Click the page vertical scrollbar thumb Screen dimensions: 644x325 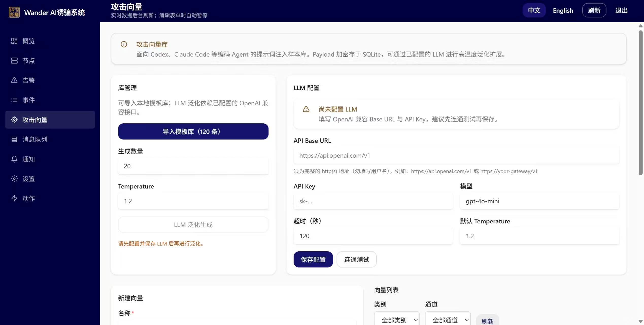(640, 103)
